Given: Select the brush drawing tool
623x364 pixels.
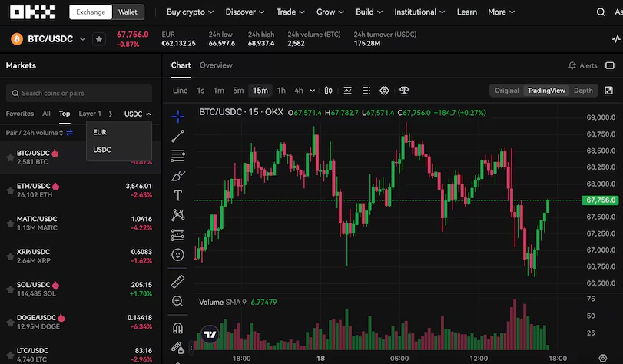Looking at the screenshot, I should pos(177,176).
